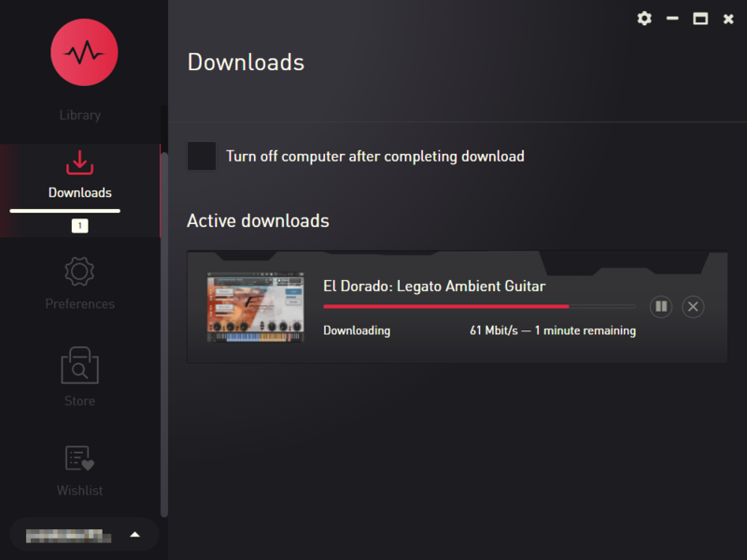Minimize the application window

coord(672,19)
